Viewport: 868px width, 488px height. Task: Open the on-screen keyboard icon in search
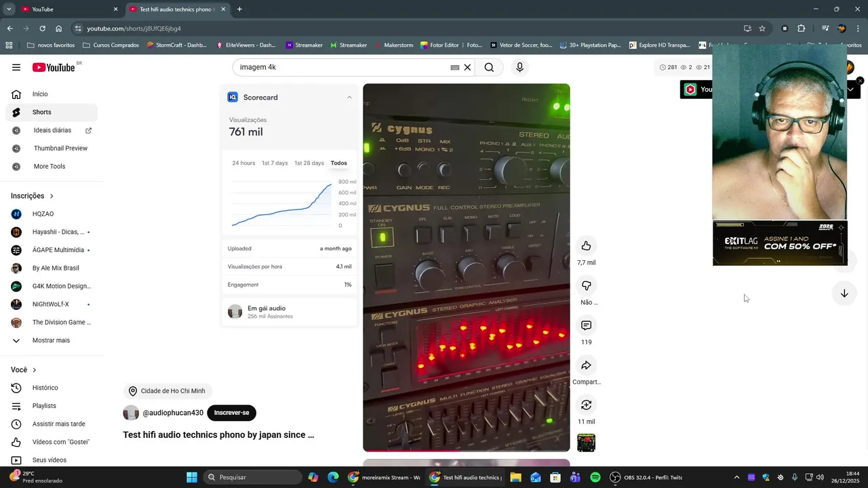(455, 67)
